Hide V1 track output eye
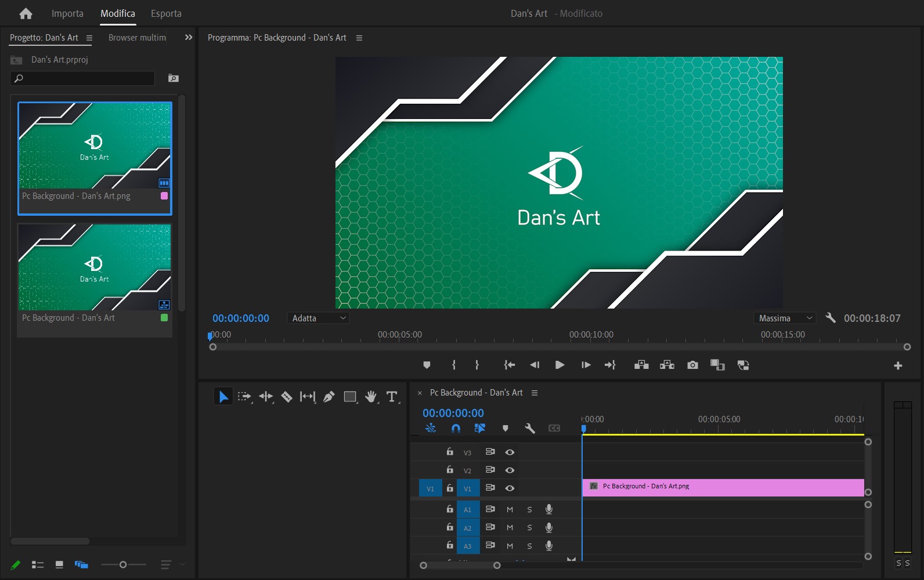 point(510,488)
